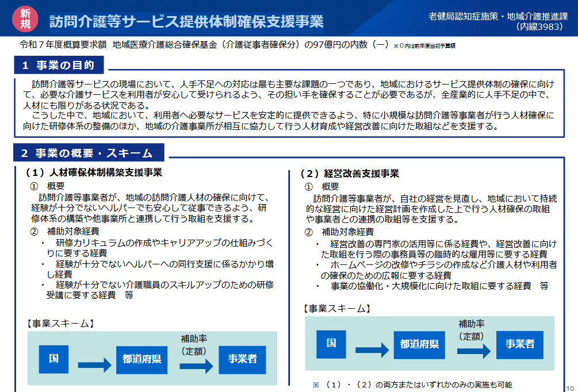Click the 国 box in the right scheme diagram
Screen dimensions: 578x392
pos(331,344)
